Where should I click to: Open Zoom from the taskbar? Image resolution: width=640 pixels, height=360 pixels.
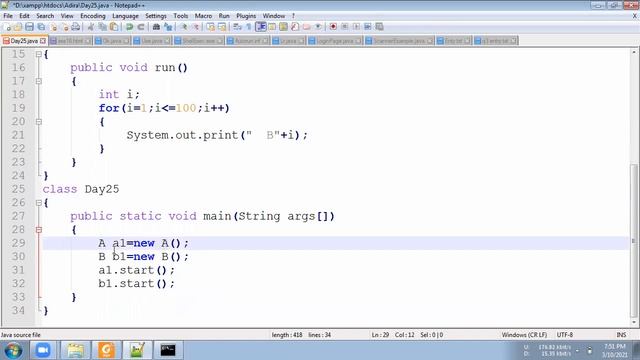43,350
